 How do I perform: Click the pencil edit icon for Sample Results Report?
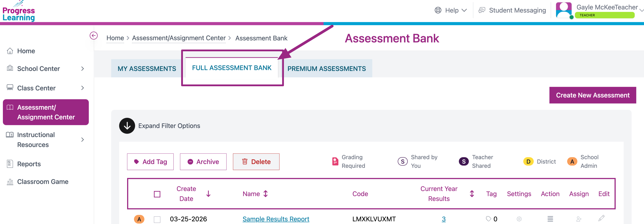pos(601,218)
